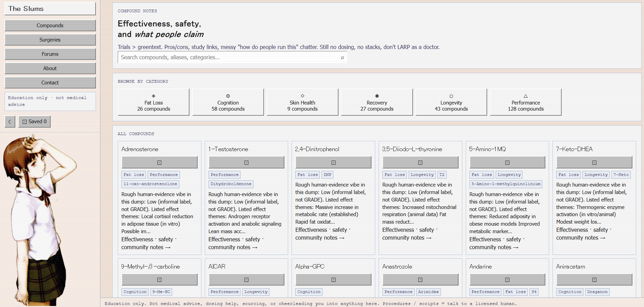644x307 pixels.
Task: Open the Compounds menu item
Action: click(50, 26)
